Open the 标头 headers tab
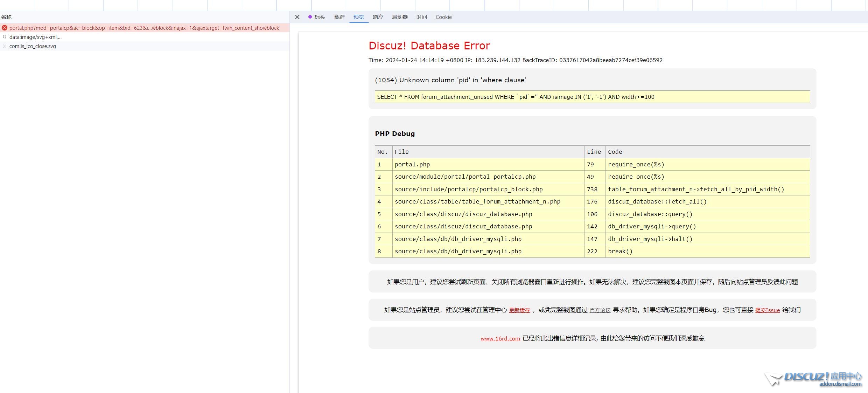Image resolution: width=868 pixels, height=393 pixels. [317, 17]
